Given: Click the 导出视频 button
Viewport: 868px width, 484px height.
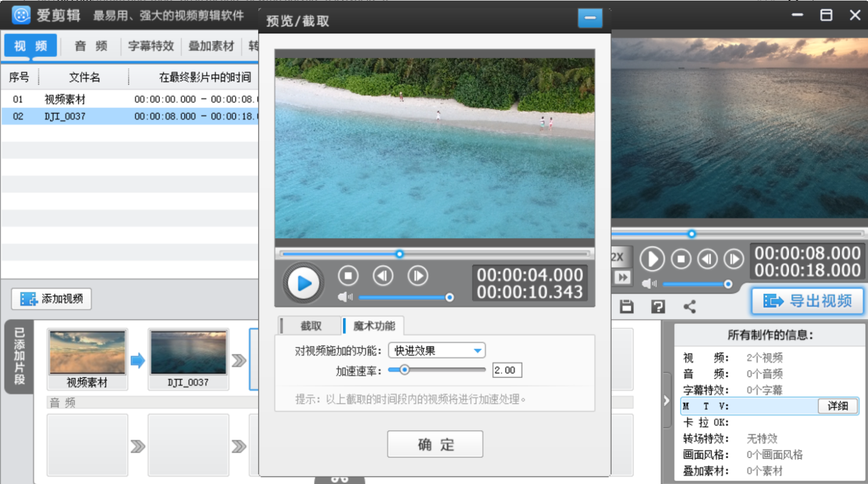Looking at the screenshot, I should pyautogui.click(x=808, y=301).
